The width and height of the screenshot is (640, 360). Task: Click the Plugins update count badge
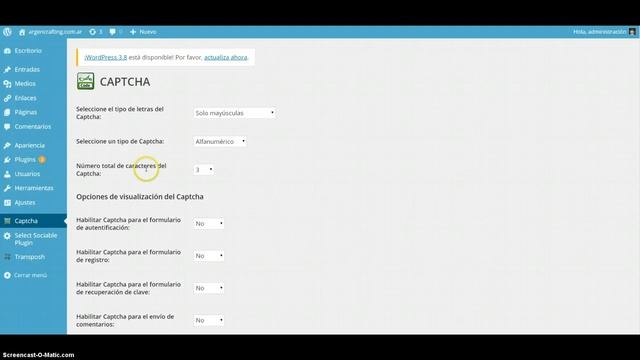(42, 160)
